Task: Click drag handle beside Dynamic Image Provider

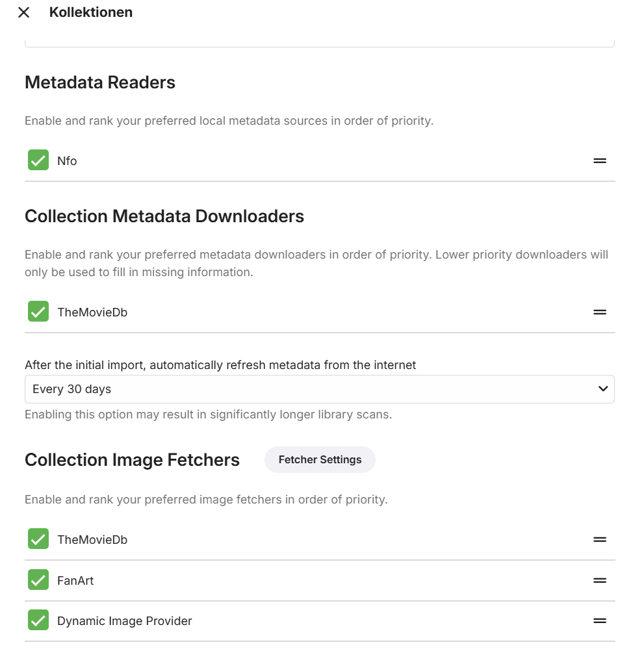Action: [x=600, y=620]
